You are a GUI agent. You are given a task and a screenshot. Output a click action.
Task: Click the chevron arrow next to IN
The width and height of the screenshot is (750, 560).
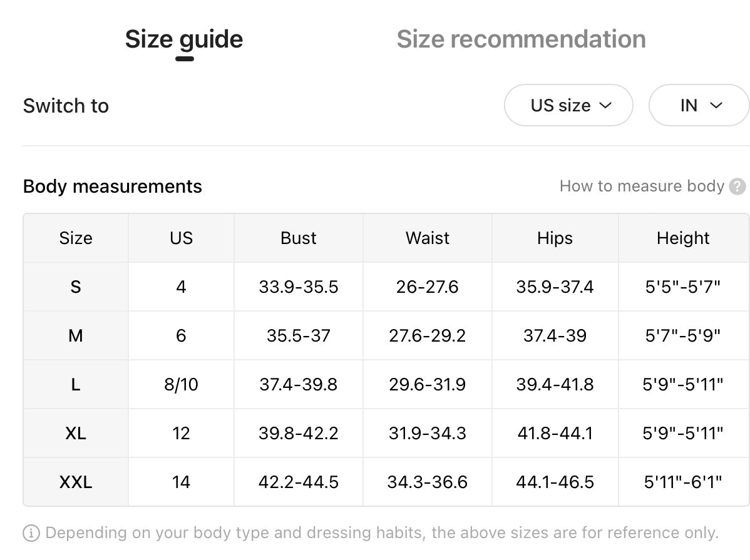point(716,105)
